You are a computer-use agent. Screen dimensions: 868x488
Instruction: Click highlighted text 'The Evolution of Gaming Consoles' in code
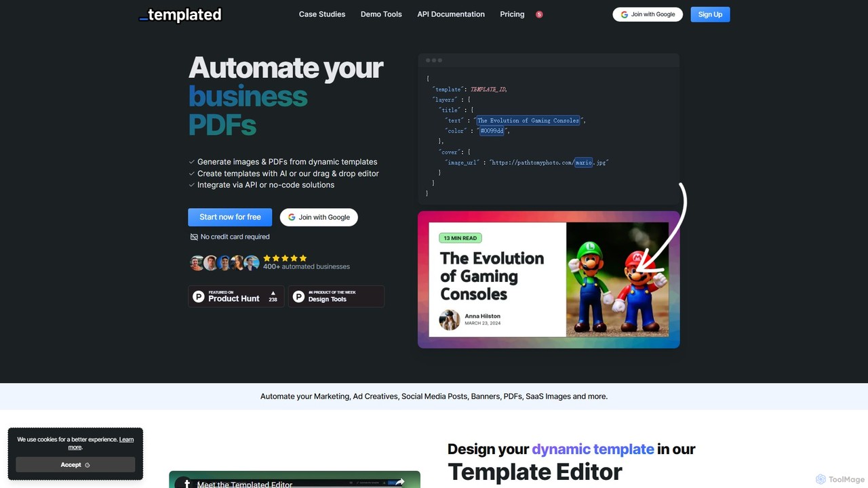click(x=528, y=121)
